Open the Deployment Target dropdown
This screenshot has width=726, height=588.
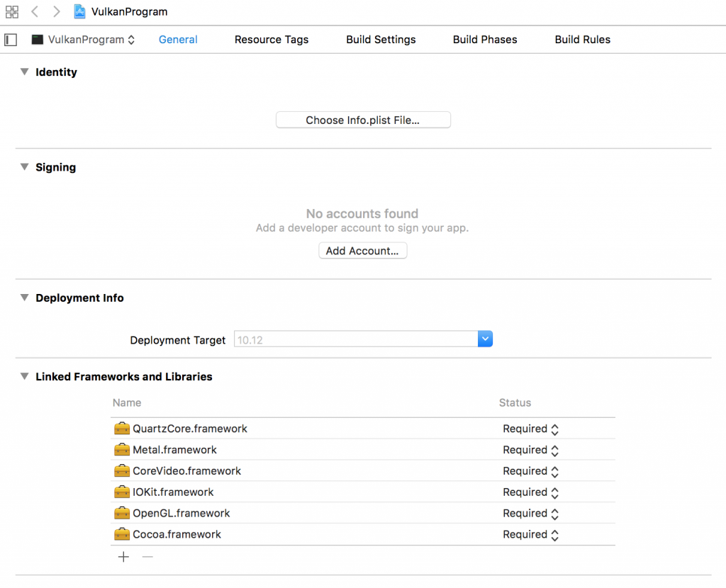click(485, 339)
